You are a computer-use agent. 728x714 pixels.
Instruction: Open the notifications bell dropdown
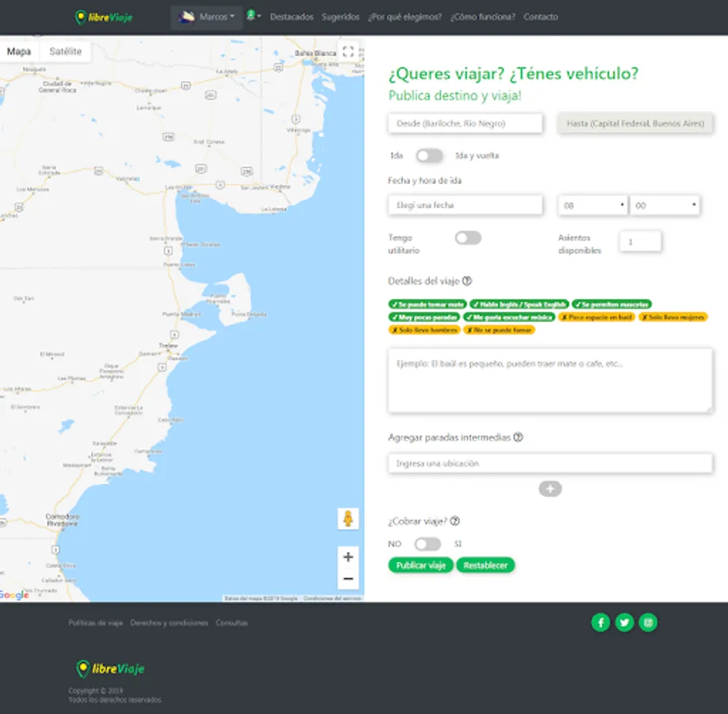coord(254,16)
